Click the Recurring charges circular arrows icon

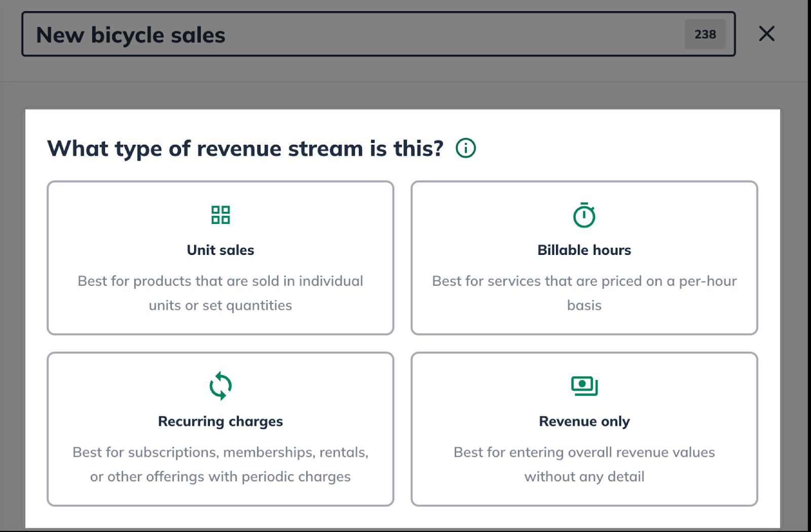(220, 386)
